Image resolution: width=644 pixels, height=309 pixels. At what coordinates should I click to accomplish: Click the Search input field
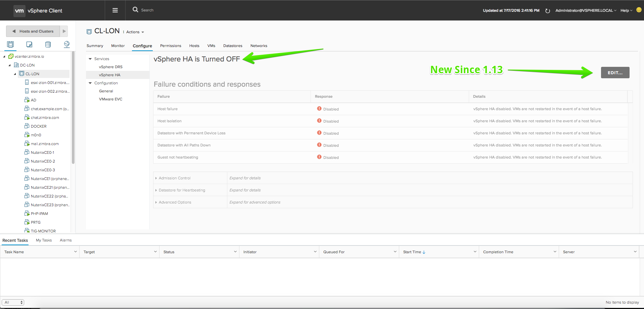(x=147, y=10)
